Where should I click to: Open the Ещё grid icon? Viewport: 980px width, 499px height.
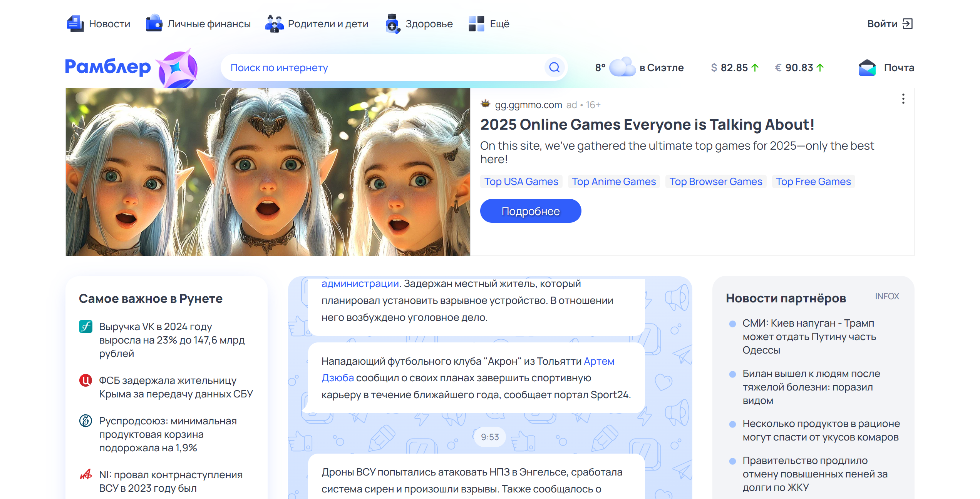coord(476,24)
